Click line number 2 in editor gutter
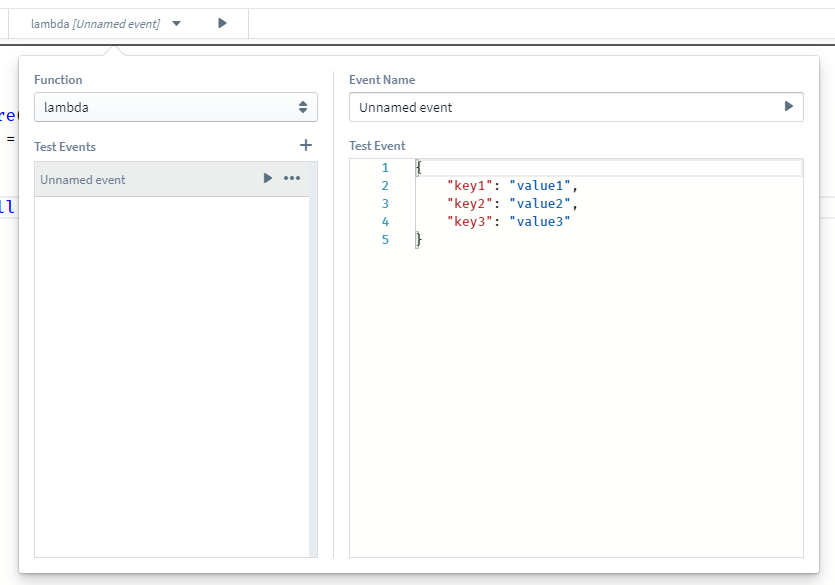Image resolution: width=835 pixels, height=585 pixels. pyautogui.click(x=385, y=186)
